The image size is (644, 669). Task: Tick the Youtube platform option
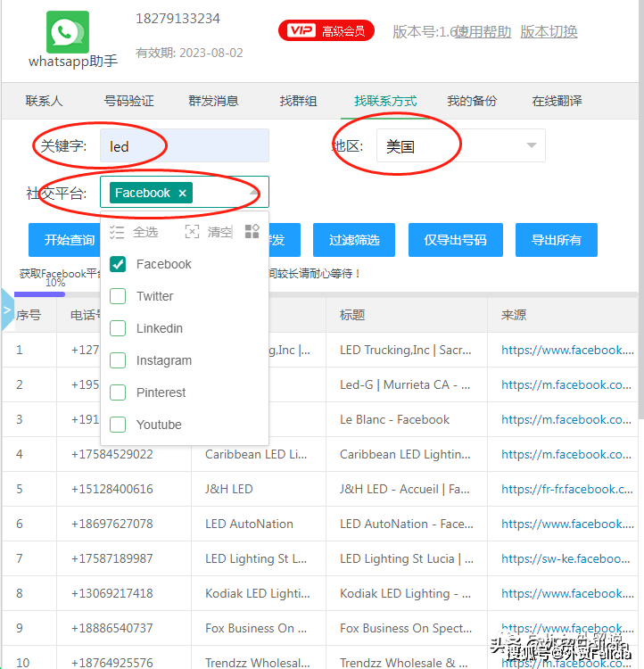point(118,425)
